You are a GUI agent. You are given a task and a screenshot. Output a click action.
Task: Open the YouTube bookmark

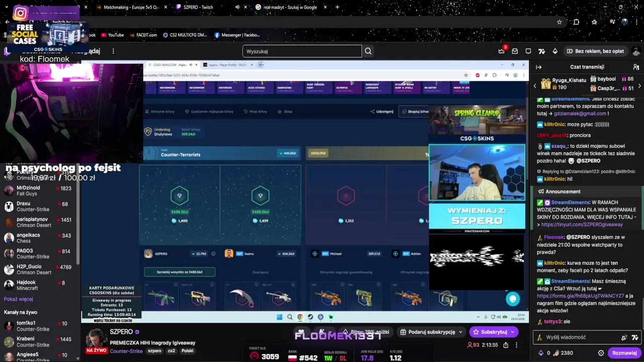[x=112, y=35]
